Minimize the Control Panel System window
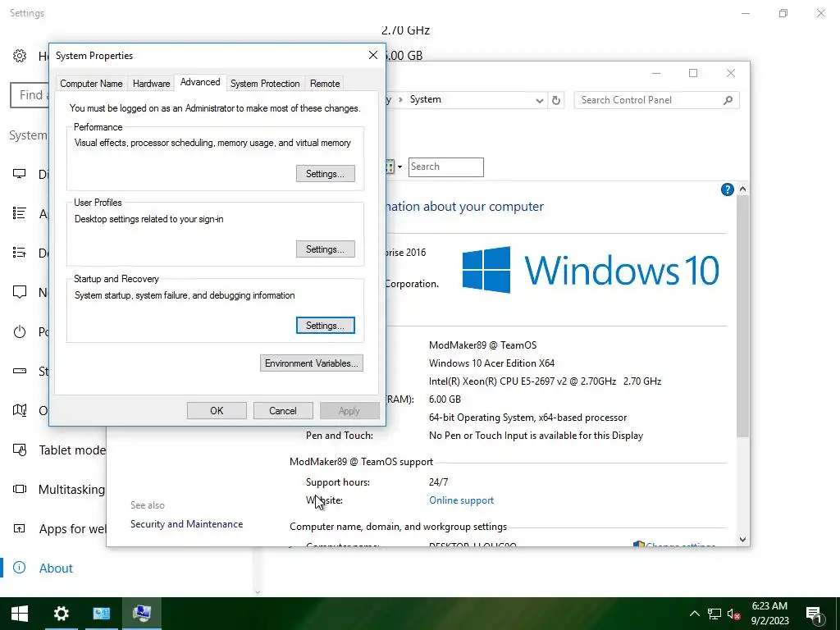 click(x=656, y=73)
